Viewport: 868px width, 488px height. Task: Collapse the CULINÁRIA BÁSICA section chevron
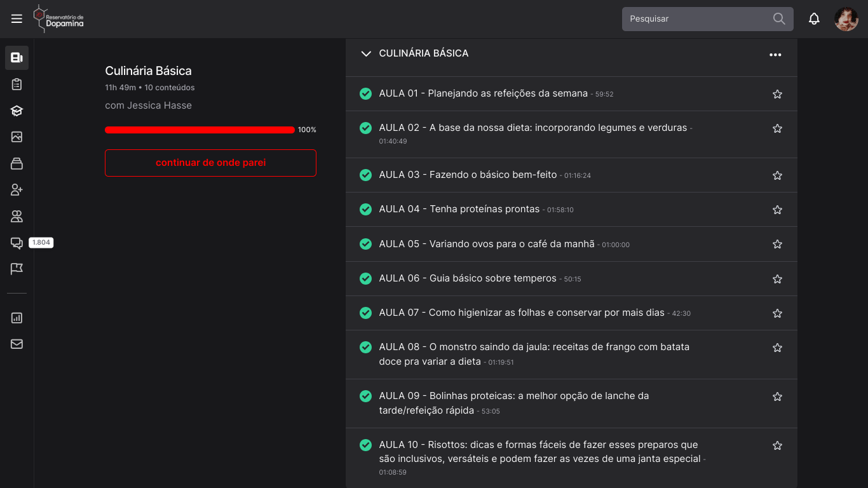pyautogui.click(x=365, y=54)
